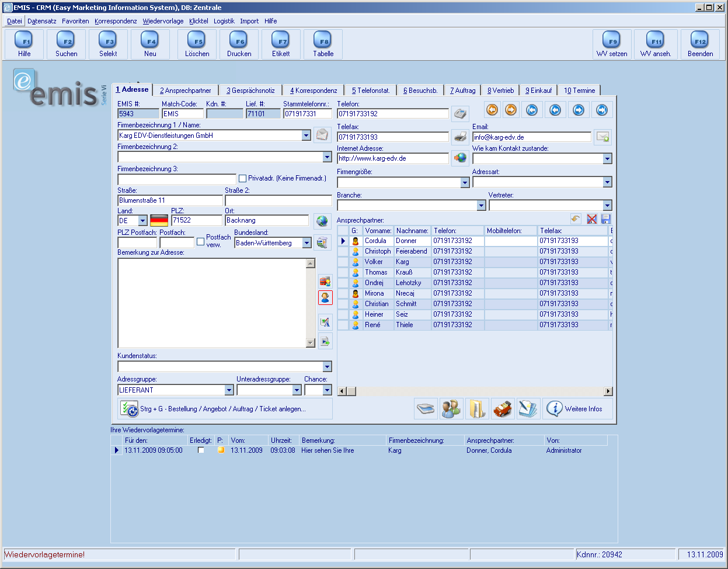
Task: Toggle Erledigt checkbox in Wiedervorlage row
Action: coord(201,450)
